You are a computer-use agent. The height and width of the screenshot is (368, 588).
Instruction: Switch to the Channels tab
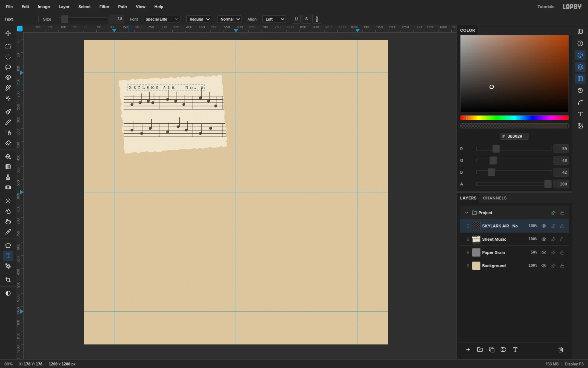tap(495, 198)
